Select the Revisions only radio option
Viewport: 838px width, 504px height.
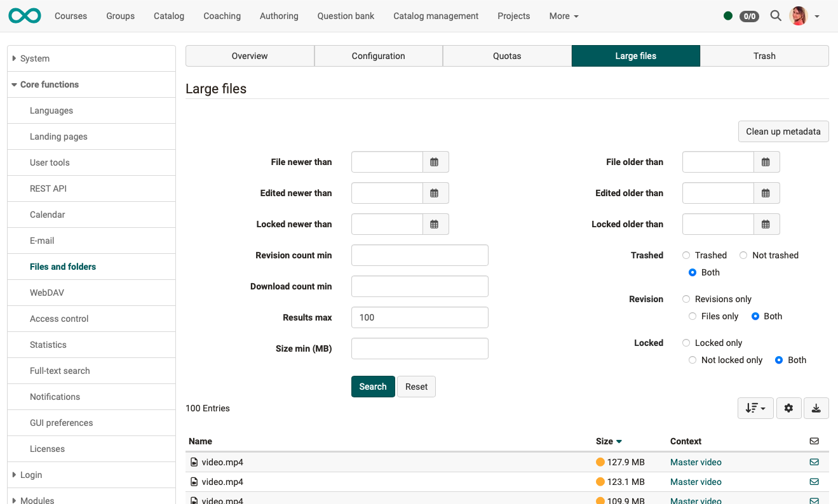point(686,299)
